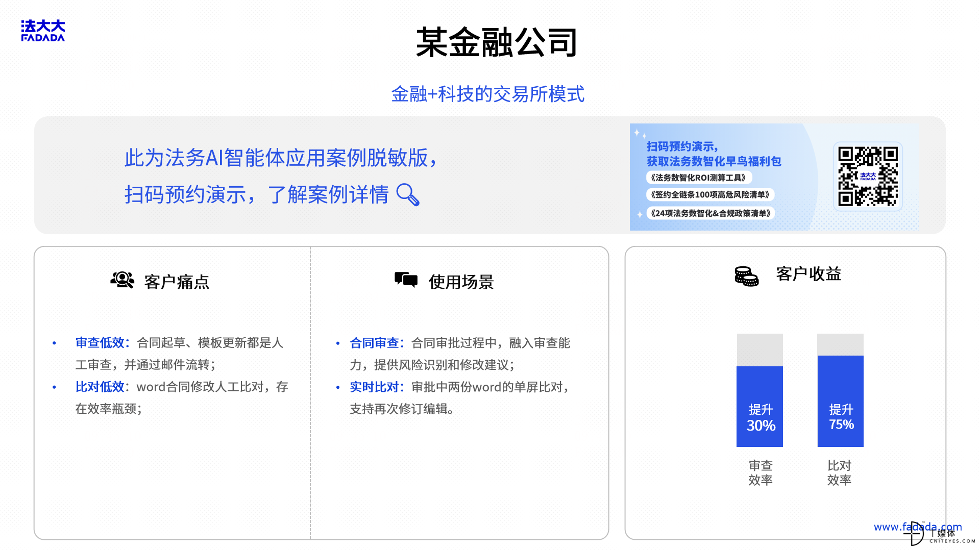Click the 客户收益 coins icon

pos(746,276)
